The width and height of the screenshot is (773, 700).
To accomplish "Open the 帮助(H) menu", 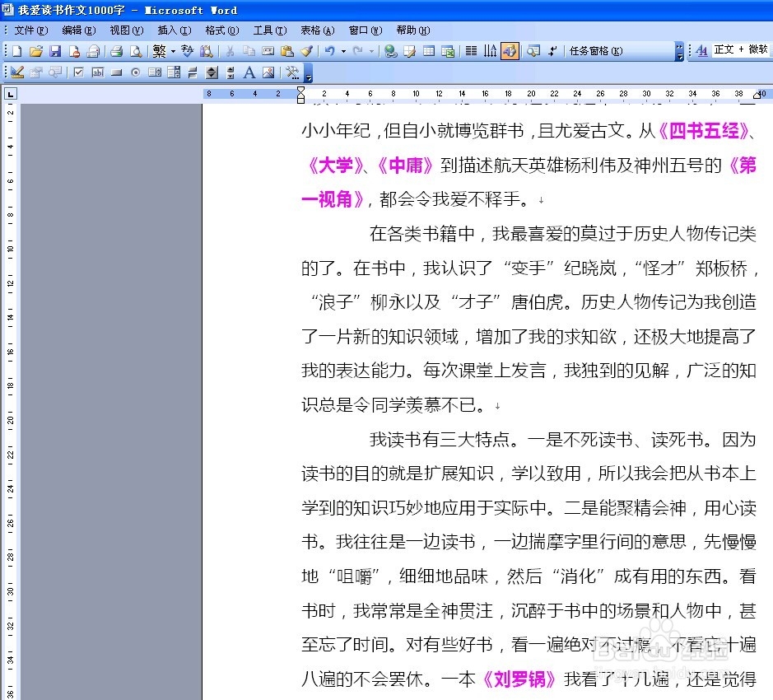I will tap(413, 30).
